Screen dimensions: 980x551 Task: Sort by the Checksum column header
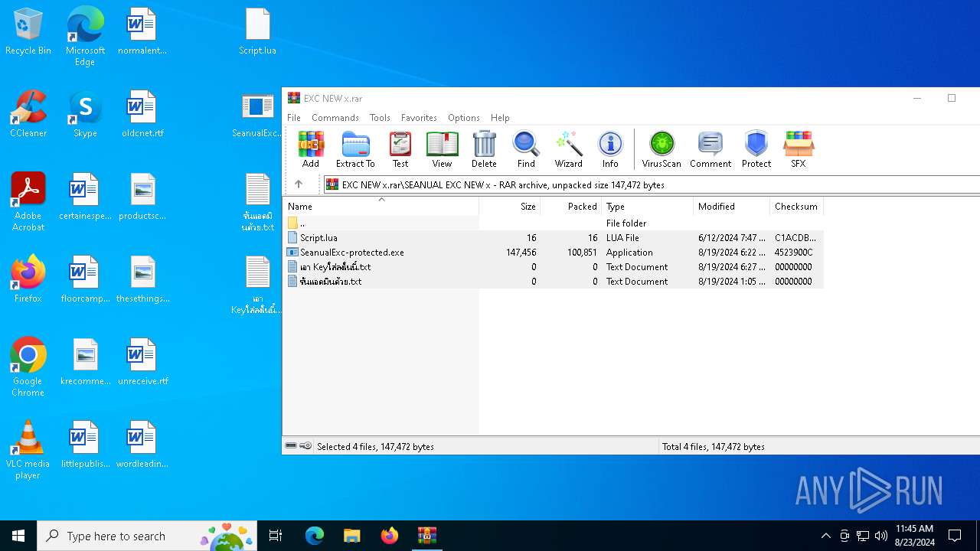(797, 207)
